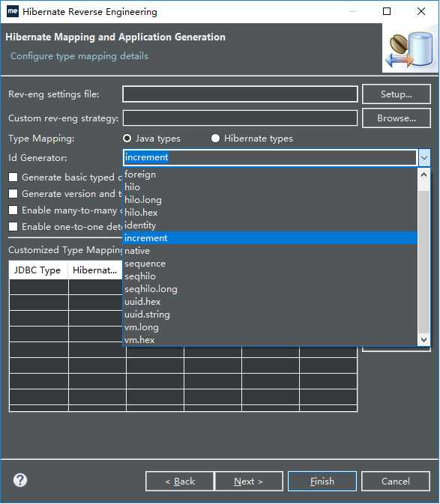Select the Hibernate types radio button
Viewport: 440px width, 504px height.
(x=215, y=139)
